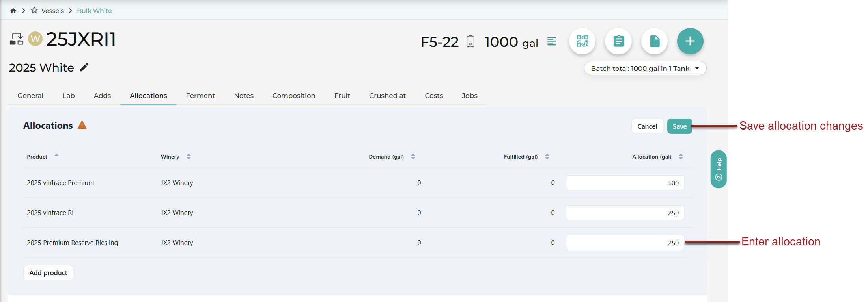Open the Adds tab
Image resolution: width=868 pixels, height=302 pixels.
tap(102, 96)
